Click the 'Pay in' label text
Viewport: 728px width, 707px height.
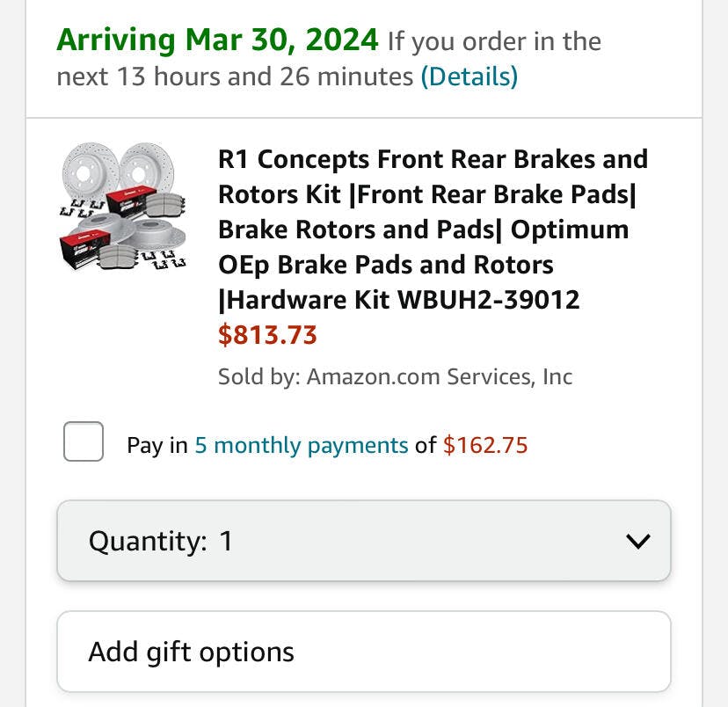click(157, 445)
